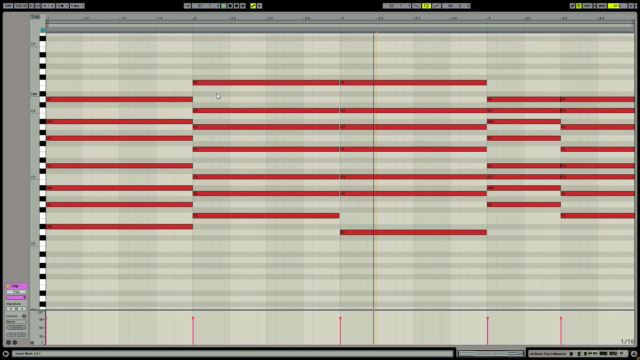Click the loop length field
The width and height of the screenshot is (640, 360).
[456, 6]
